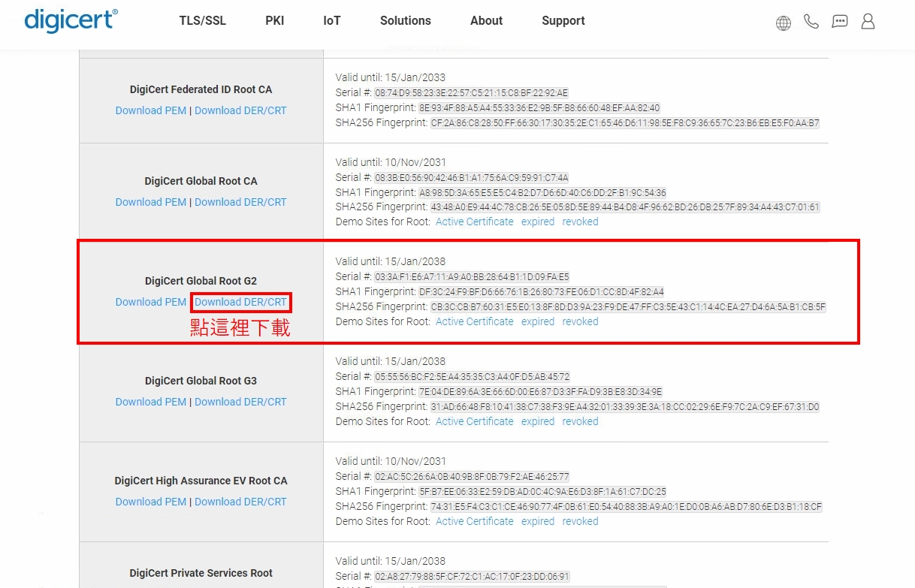Download PEM for DigiCert Global Root G3
The image size is (915, 588).
pyautogui.click(x=151, y=402)
